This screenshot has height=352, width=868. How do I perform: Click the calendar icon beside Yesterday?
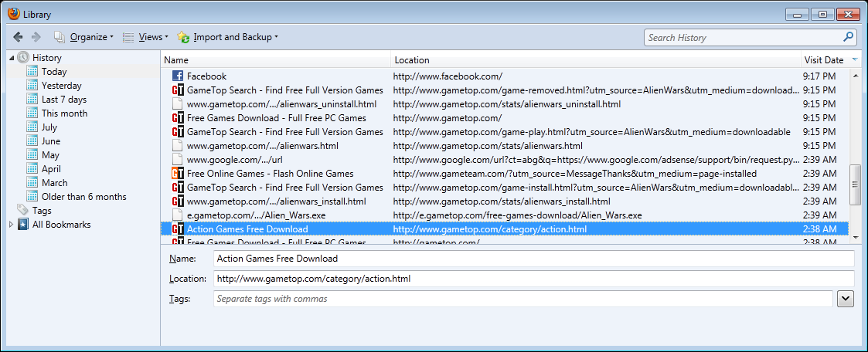point(32,86)
